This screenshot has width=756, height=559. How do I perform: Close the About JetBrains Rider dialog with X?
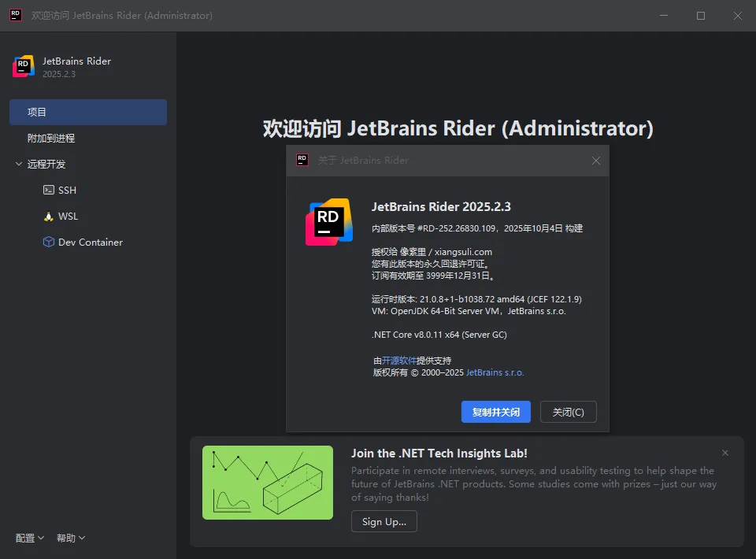pyautogui.click(x=596, y=161)
